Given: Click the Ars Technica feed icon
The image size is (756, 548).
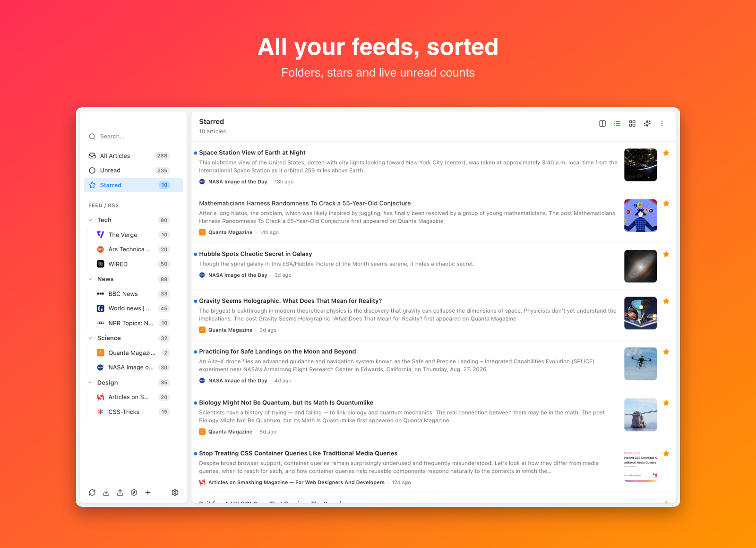Looking at the screenshot, I should [x=101, y=249].
